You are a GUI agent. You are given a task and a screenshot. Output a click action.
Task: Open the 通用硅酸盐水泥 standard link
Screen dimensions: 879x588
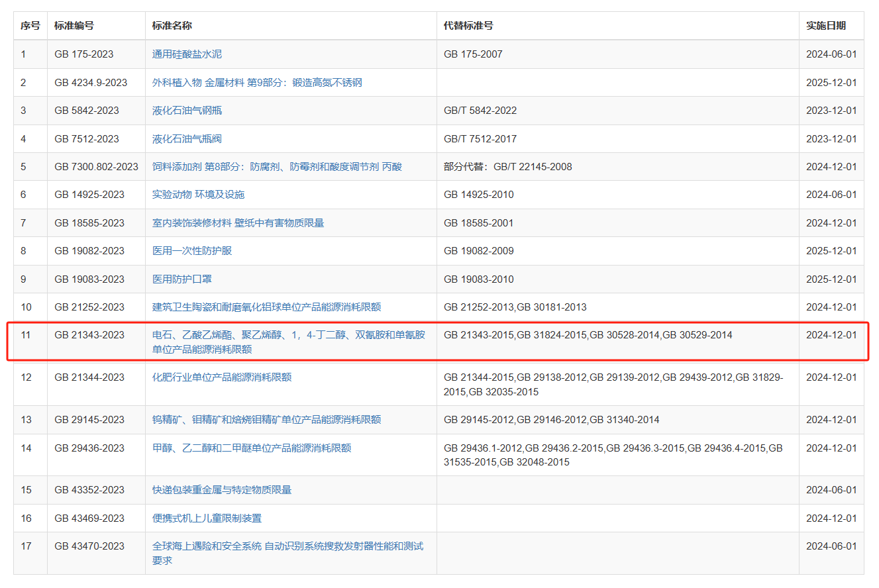tap(187, 54)
